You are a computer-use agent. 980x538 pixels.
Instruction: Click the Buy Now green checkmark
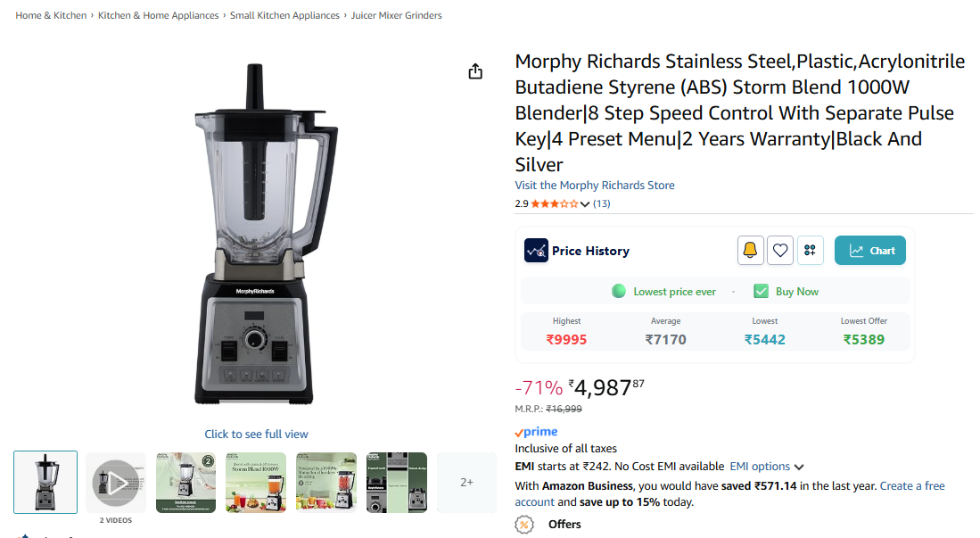[761, 292]
